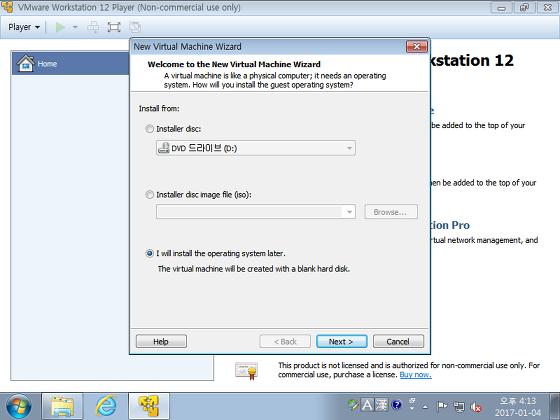Click the muted volume tray icon
Screen dimensions: 560x420
tap(476, 406)
